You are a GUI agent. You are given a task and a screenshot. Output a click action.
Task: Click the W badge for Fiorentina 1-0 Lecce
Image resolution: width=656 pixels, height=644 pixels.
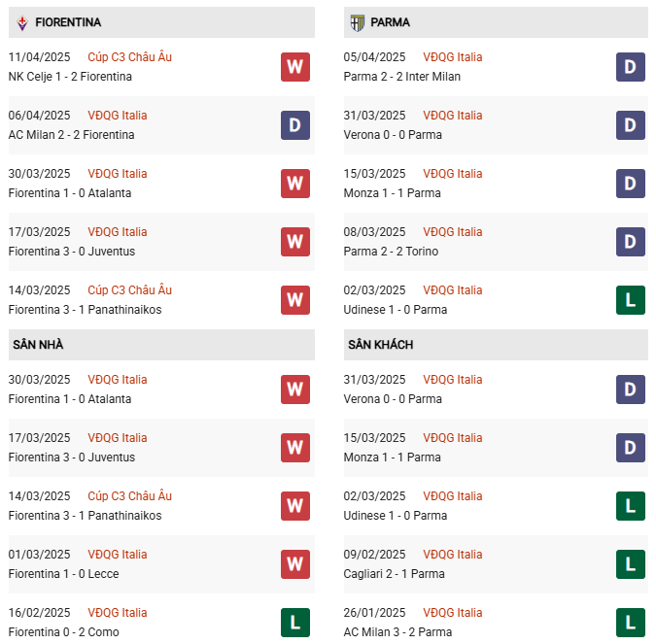(x=295, y=564)
